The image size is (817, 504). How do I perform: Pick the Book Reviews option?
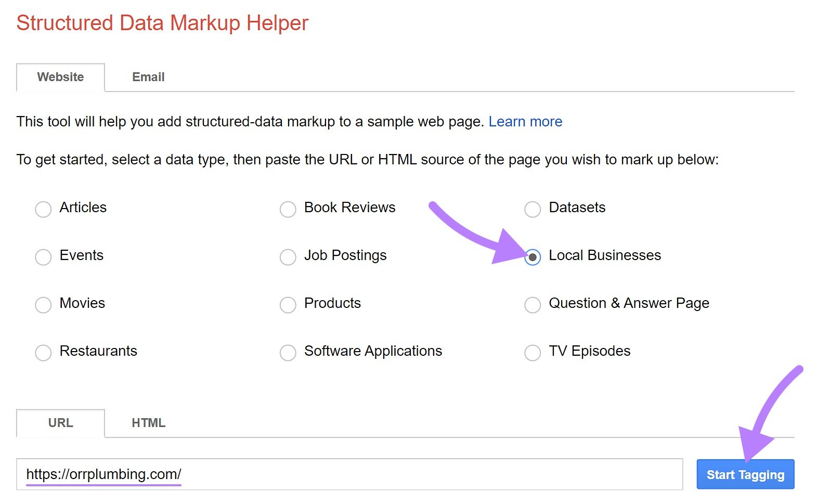pos(288,209)
